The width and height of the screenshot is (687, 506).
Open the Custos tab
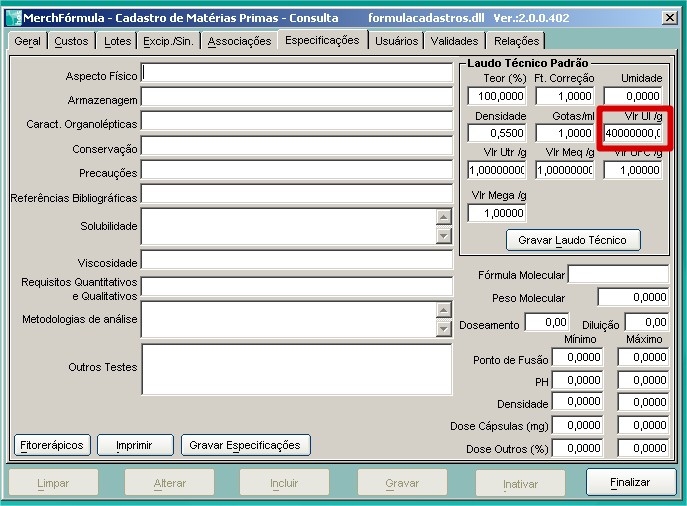tap(71, 41)
